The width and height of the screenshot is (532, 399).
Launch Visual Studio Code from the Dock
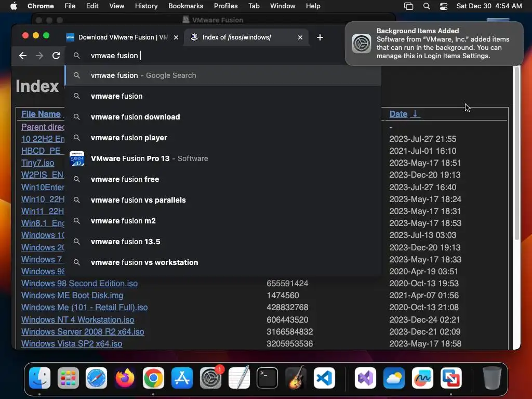click(x=324, y=378)
